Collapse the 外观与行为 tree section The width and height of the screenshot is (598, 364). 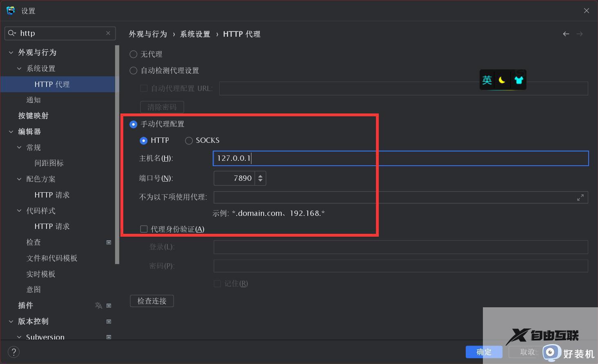coord(10,52)
